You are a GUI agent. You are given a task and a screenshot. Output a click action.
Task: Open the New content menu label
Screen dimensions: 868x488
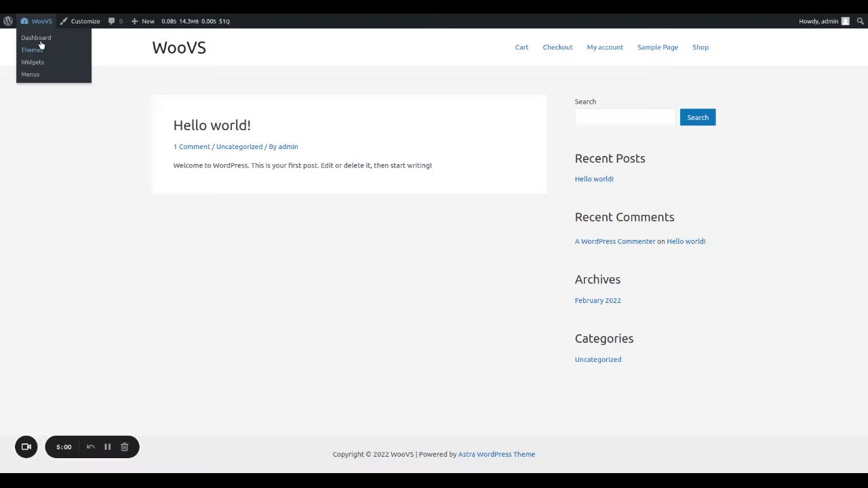148,21
